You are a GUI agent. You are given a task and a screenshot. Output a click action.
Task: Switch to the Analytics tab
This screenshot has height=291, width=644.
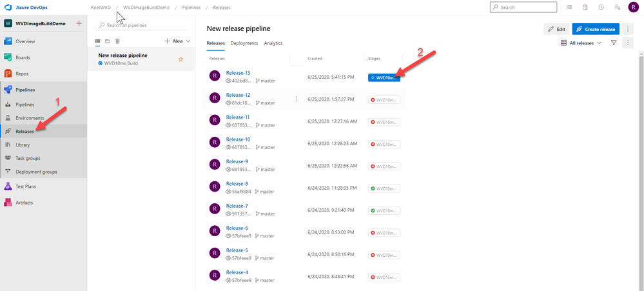273,43
